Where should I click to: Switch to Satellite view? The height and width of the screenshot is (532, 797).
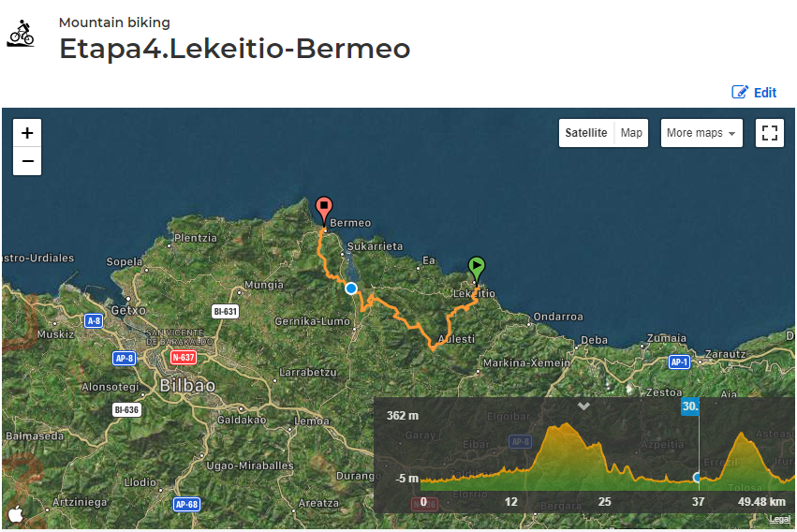pos(585,133)
